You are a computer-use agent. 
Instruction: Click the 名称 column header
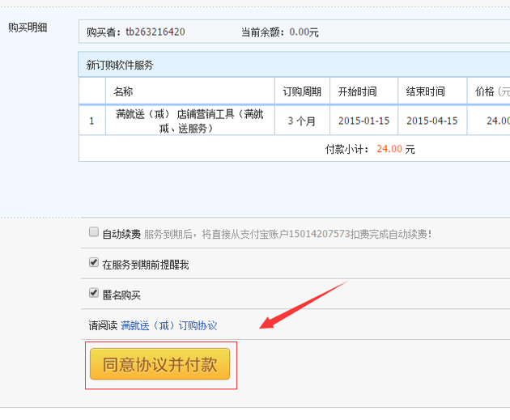123,91
